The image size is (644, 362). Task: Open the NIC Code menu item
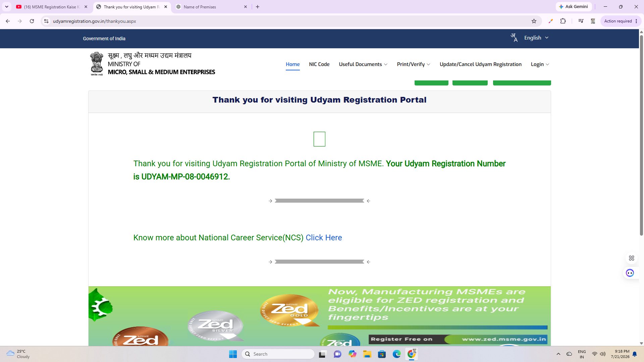pos(319,64)
